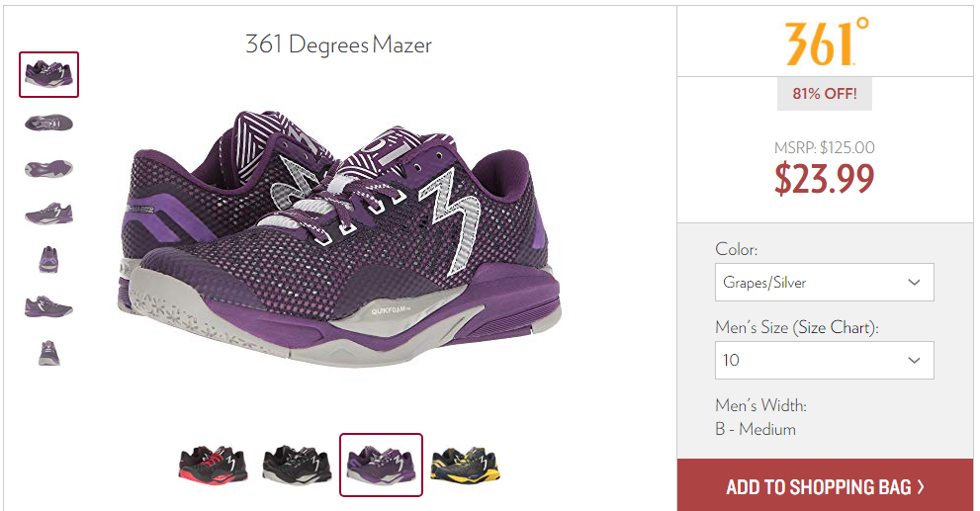The image size is (980, 511).
Task: Switch to the navy and yellow shoe color
Action: pyautogui.click(x=466, y=466)
